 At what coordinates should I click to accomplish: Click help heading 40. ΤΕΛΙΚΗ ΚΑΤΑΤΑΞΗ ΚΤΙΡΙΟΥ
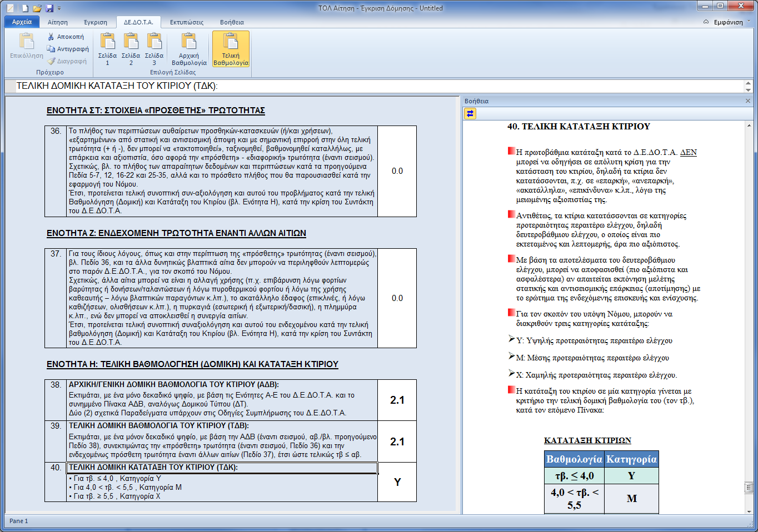click(x=579, y=127)
